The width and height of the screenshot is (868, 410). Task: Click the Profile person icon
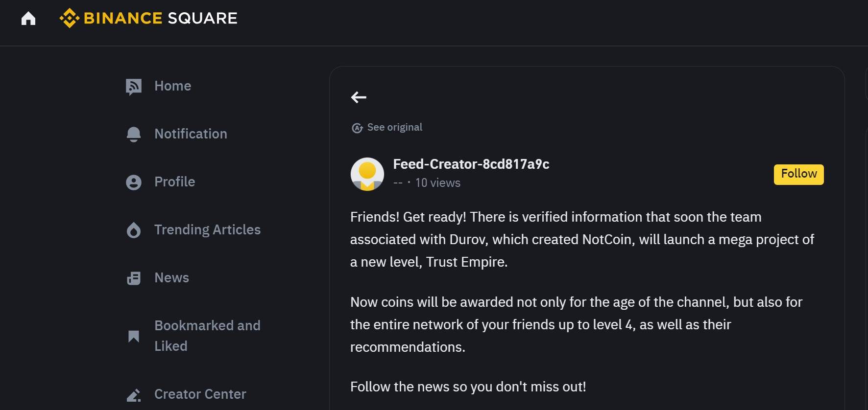133,182
